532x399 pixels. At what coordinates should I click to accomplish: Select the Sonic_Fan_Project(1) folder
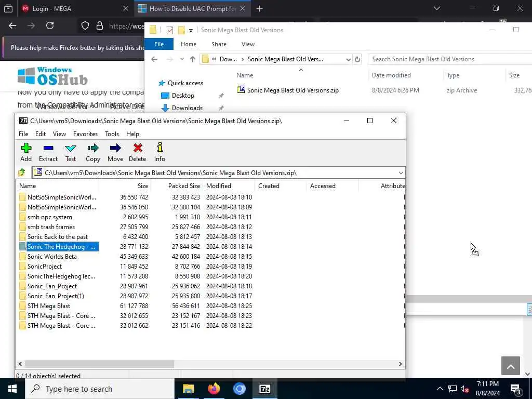[x=56, y=296]
